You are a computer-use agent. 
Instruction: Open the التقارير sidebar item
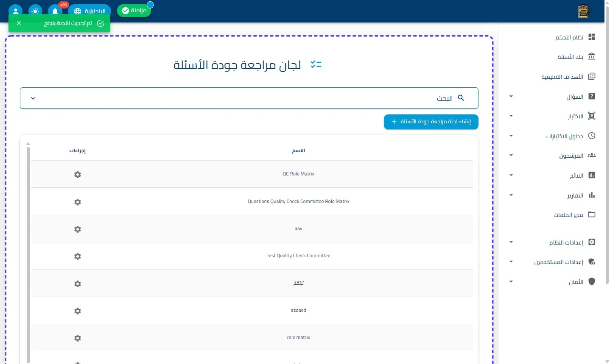pos(551,195)
